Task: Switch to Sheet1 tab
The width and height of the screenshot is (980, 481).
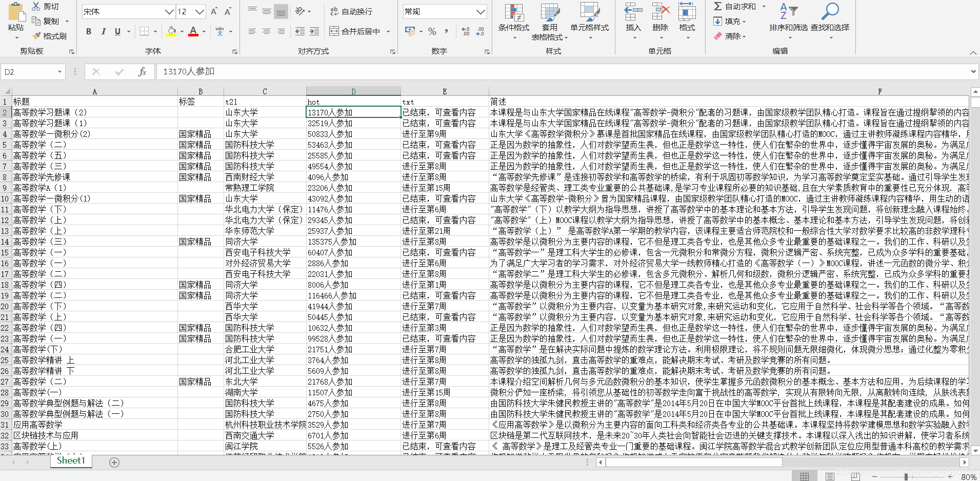Action: click(x=71, y=460)
